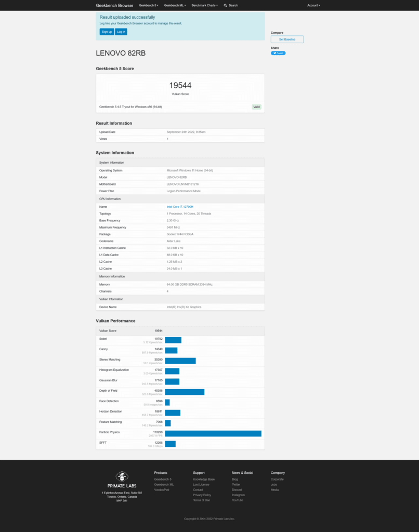Image resolution: width=419 pixels, height=532 pixels.
Task: Go to the Geekbench Browser home link
Action: click(114, 5)
